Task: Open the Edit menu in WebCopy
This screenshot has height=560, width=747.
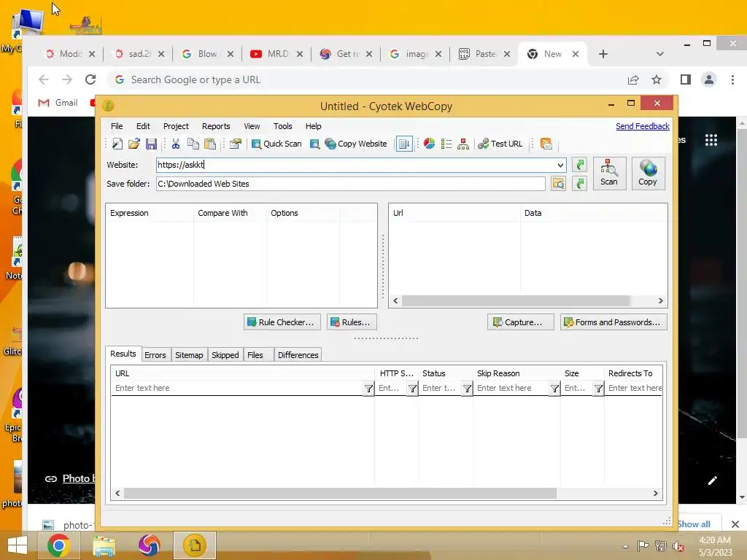Action: pyautogui.click(x=143, y=126)
